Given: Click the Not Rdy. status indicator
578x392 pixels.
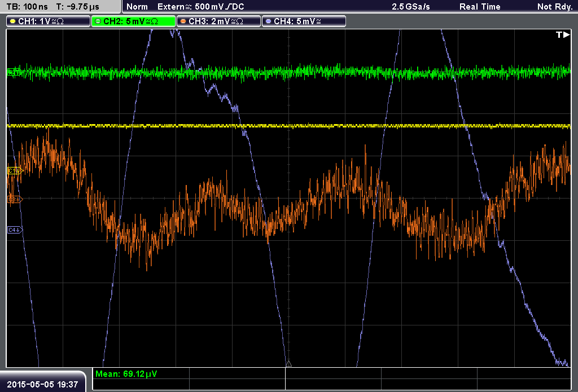Looking at the screenshot, I should [x=555, y=7].
